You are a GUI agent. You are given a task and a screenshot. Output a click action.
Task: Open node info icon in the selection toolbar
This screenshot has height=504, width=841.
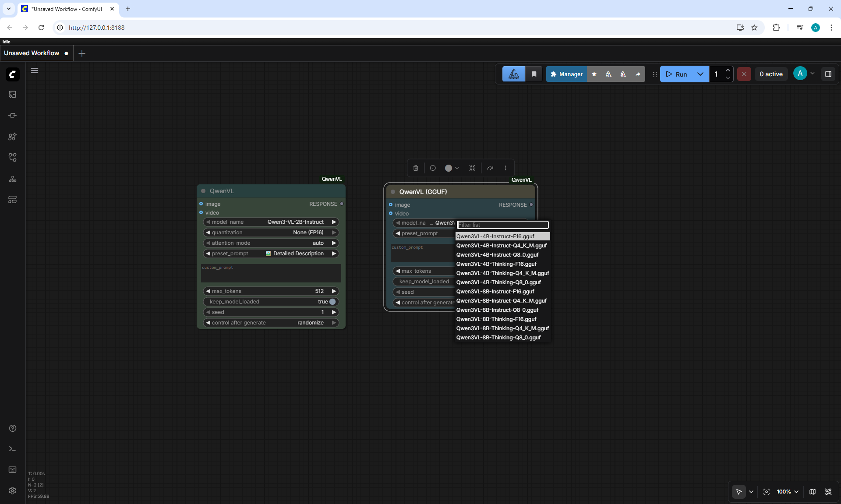(433, 168)
